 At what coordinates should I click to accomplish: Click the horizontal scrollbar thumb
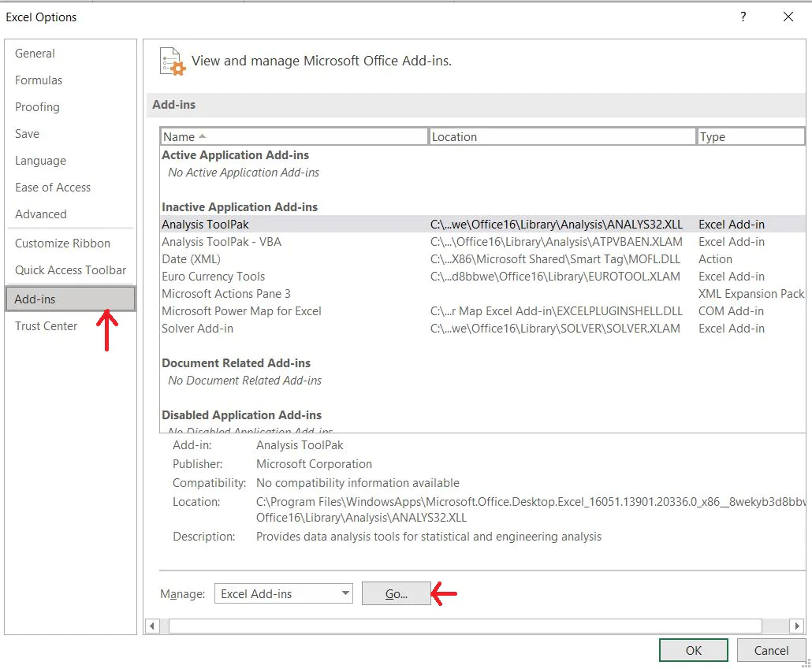[465, 626]
